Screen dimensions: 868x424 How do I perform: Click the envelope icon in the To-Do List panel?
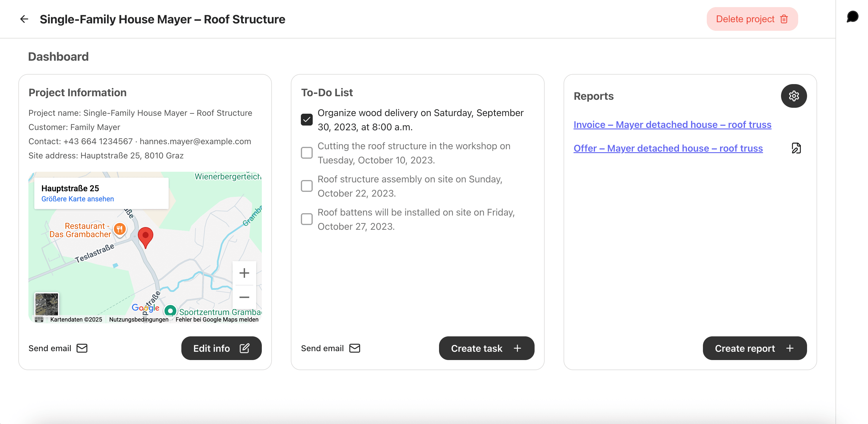point(355,348)
